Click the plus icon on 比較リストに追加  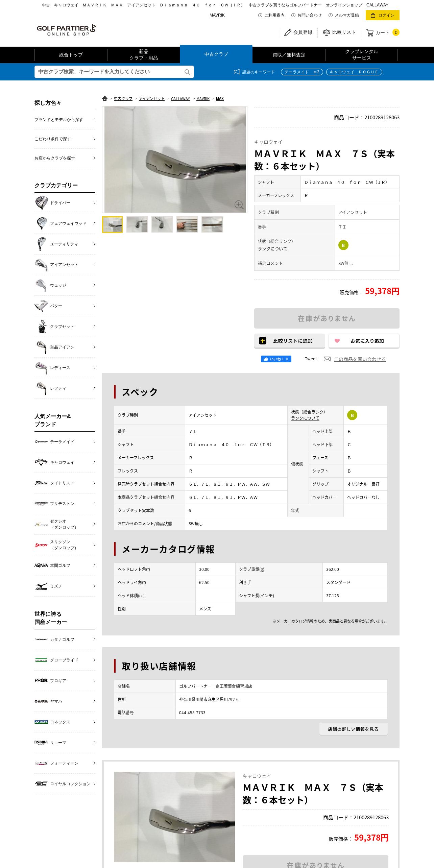[263, 341]
